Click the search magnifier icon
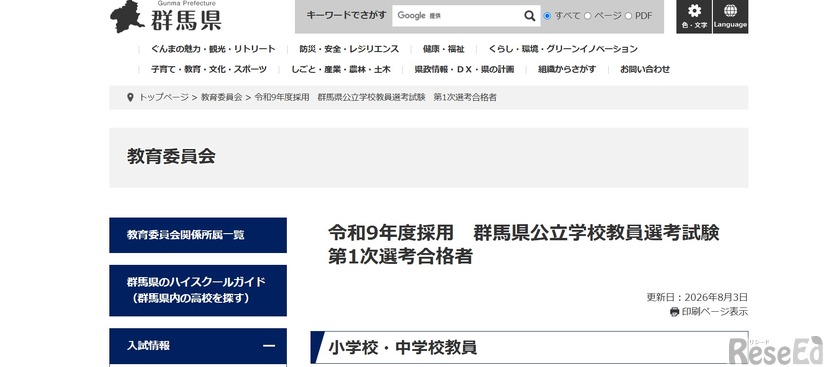The height and width of the screenshot is (367, 826). (530, 16)
